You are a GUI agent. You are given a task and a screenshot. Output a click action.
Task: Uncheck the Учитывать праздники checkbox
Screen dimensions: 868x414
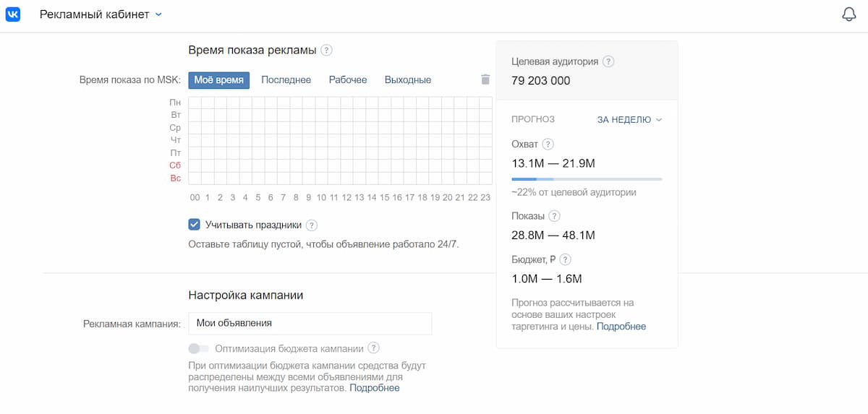(x=194, y=225)
